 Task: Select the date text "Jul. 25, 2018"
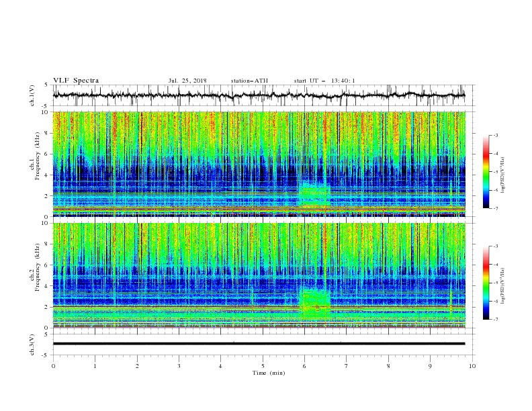point(187,81)
